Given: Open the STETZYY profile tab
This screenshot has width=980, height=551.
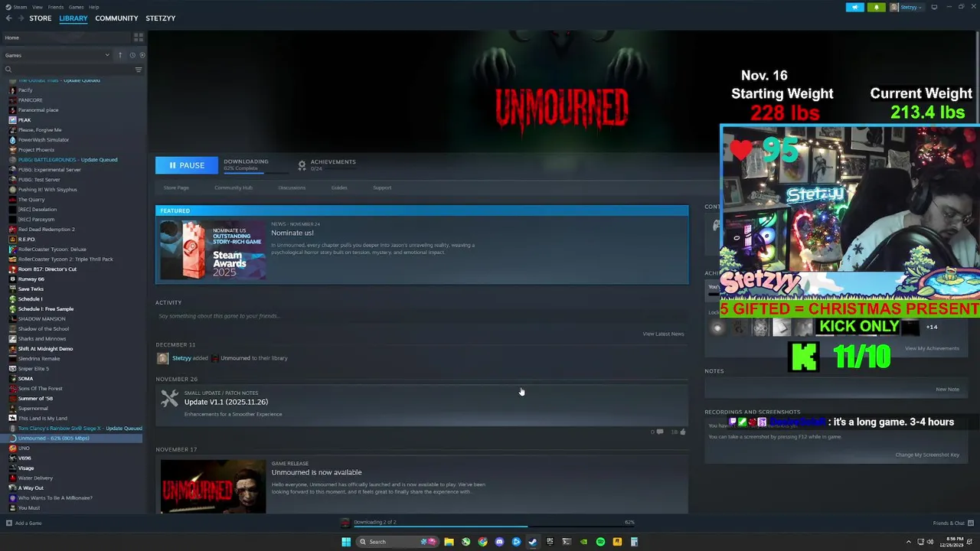Looking at the screenshot, I should pyautogui.click(x=160, y=18).
